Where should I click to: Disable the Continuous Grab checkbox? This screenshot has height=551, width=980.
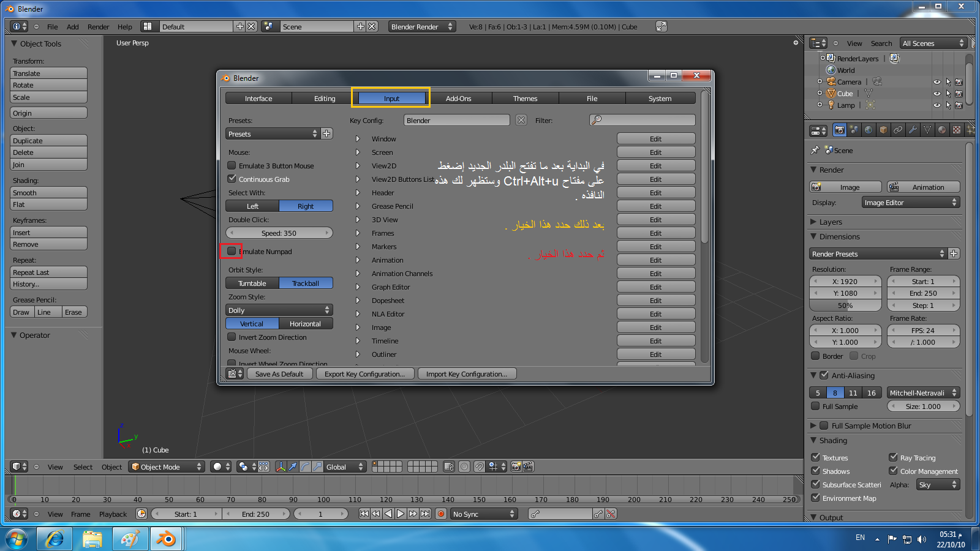coord(232,179)
